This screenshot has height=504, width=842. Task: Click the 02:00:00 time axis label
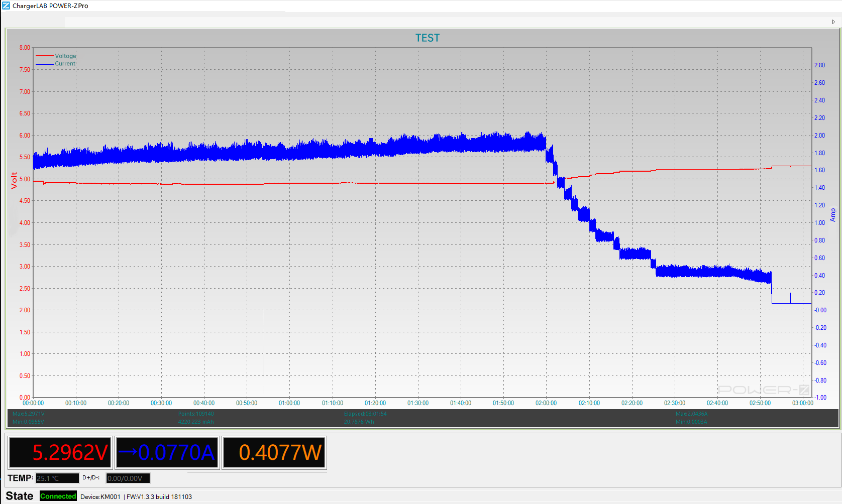[546, 403]
